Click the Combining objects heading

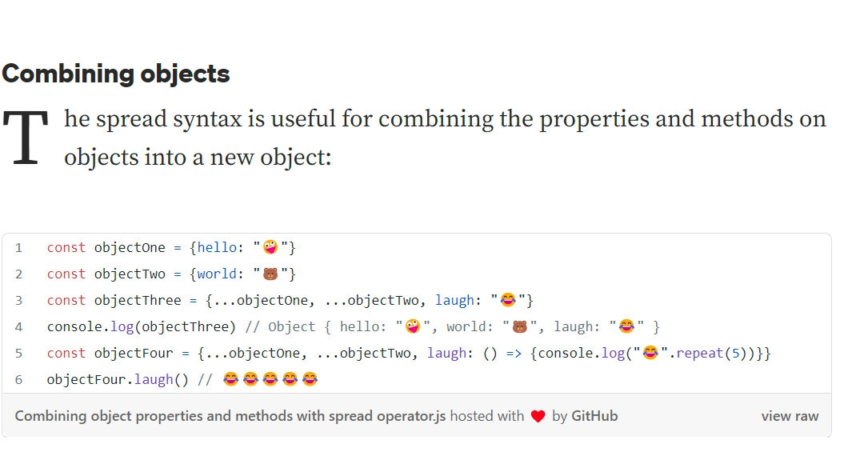(116, 74)
